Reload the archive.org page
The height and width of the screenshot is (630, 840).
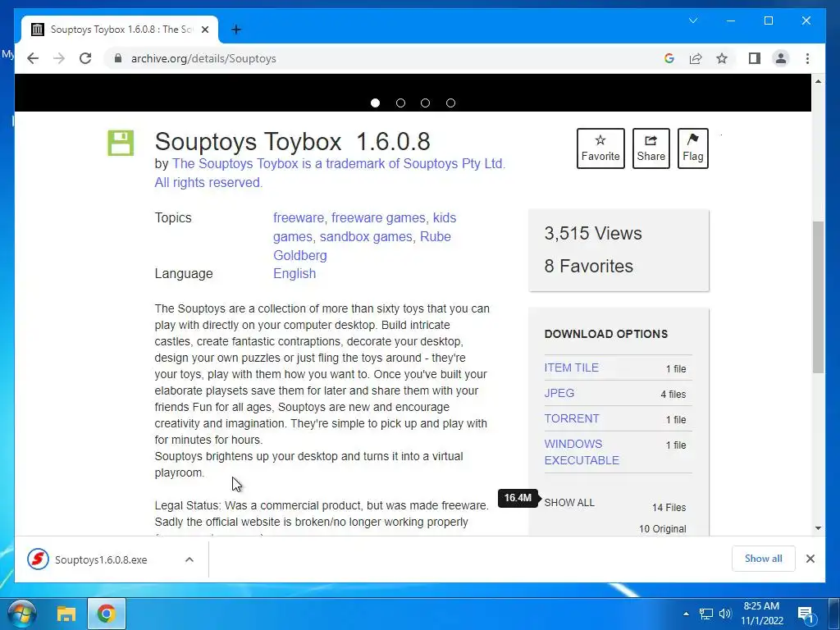(x=85, y=58)
